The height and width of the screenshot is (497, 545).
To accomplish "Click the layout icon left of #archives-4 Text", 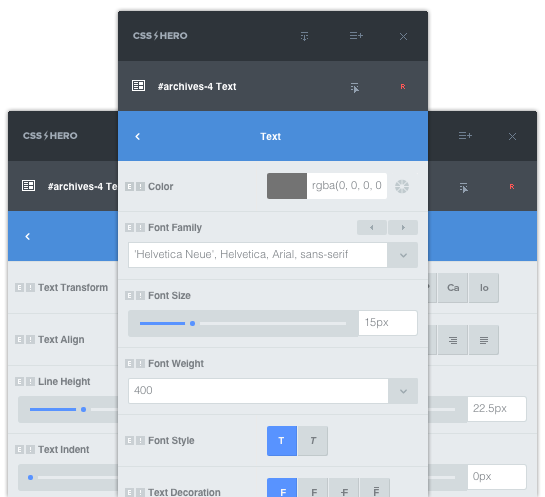I will point(138,85).
